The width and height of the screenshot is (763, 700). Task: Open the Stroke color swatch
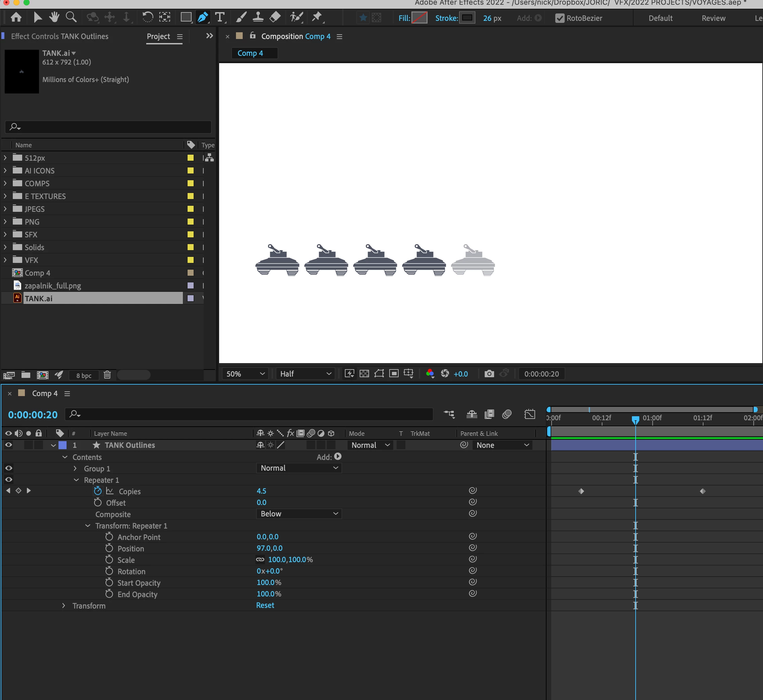pyautogui.click(x=467, y=18)
